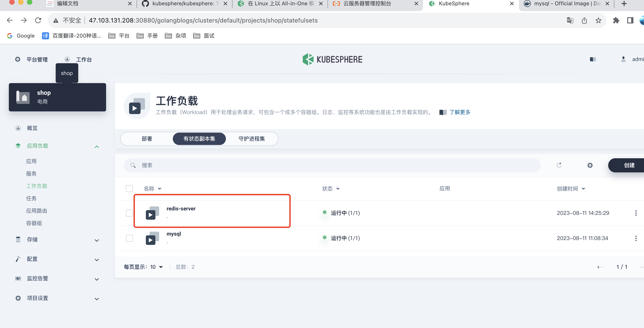Viewport: 644px width, 328px height.
Task: Open the Google bookmark
Action: click(x=21, y=36)
